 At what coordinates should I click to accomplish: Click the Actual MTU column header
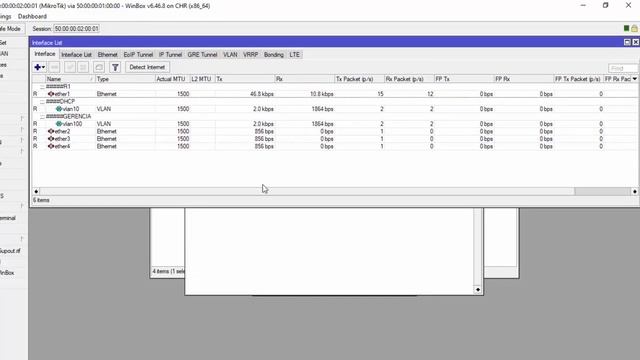172,79
